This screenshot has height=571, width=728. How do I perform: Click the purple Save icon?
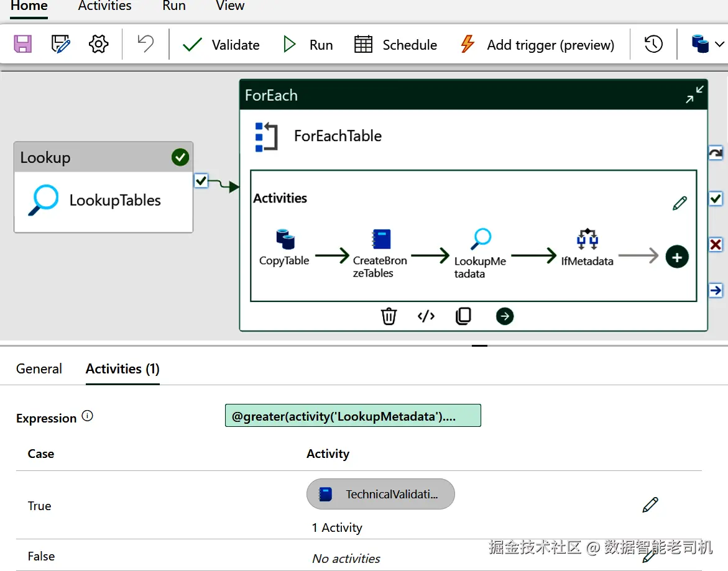tap(23, 44)
